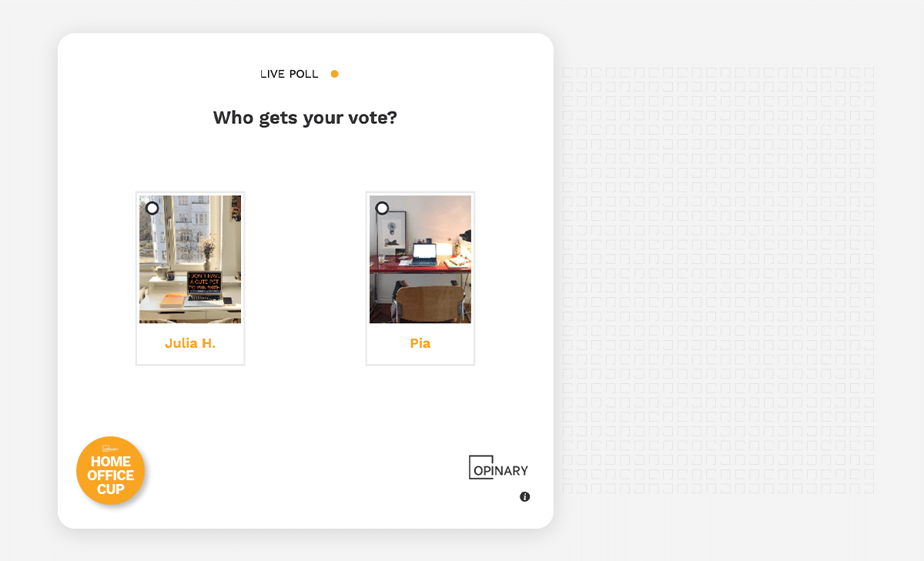Select the radio button for Julia H.
The height and width of the screenshot is (561, 924).
152,208
